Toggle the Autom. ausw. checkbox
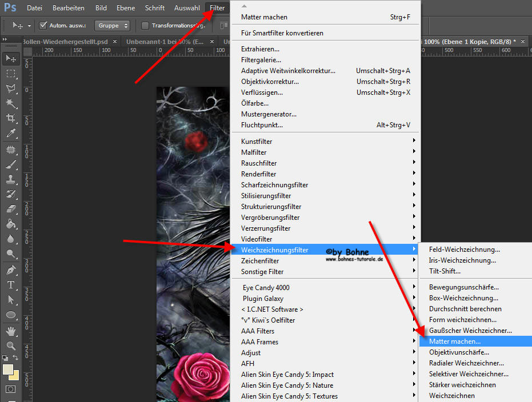 [x=43, y=26]
